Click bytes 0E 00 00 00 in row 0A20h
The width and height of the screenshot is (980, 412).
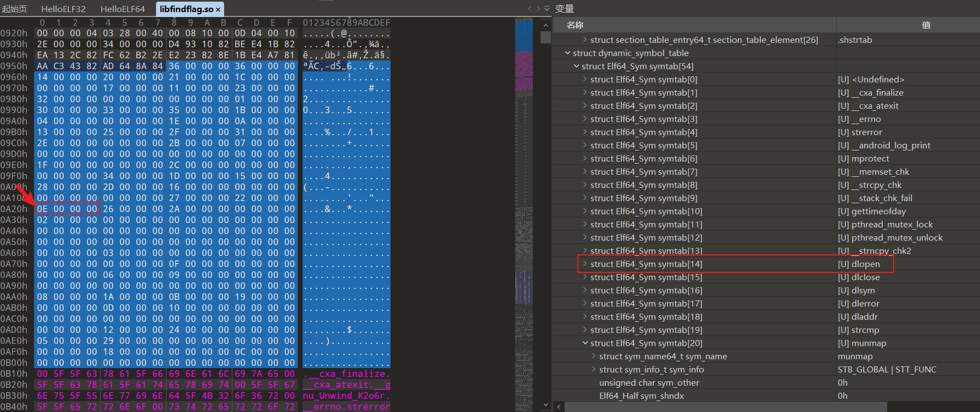click(x=67, y=209)
